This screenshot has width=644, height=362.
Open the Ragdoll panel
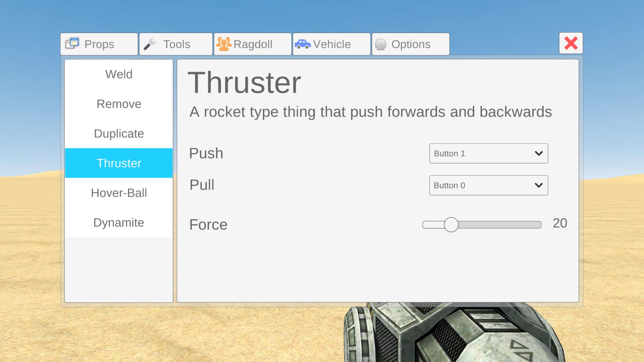tap(253, 43)
